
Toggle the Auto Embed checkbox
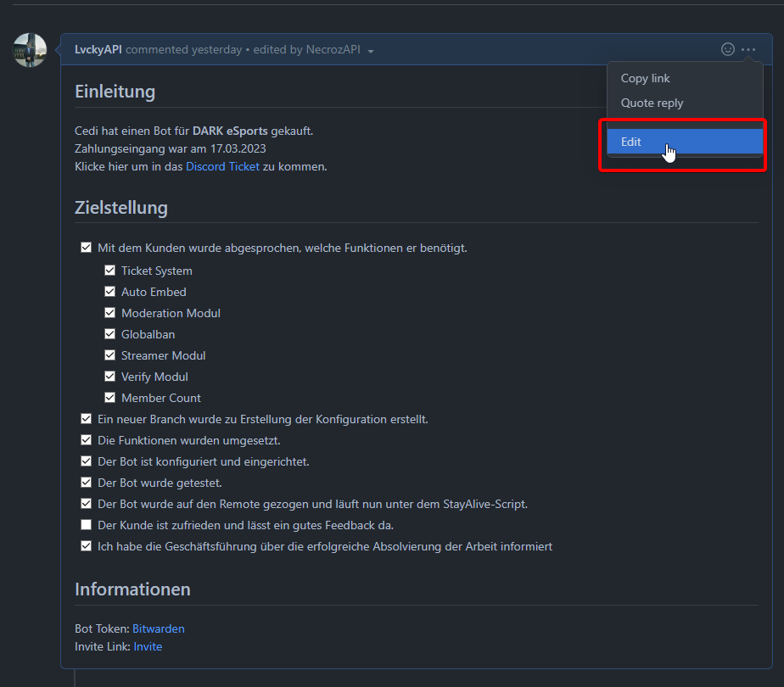(x=109, y=292)
